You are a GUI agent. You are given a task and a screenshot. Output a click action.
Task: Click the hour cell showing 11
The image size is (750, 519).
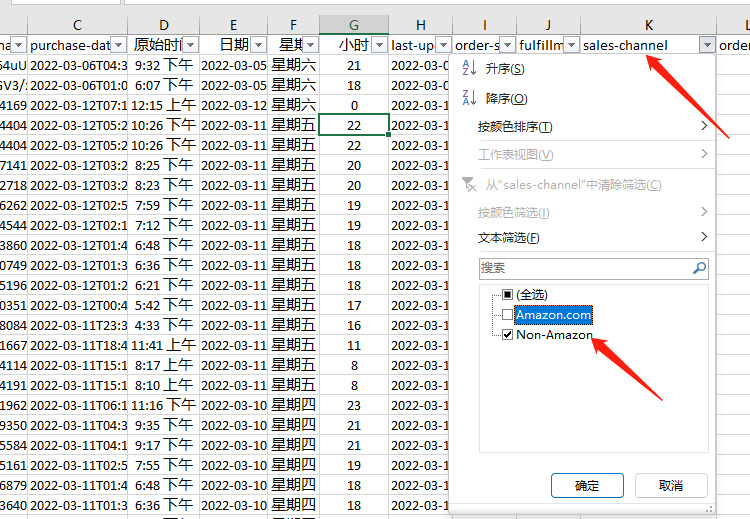pos(354,345)
